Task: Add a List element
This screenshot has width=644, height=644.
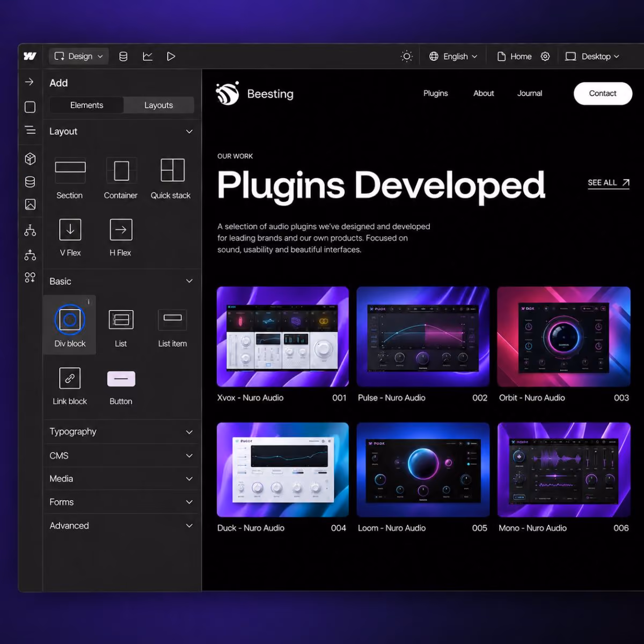Action: click(121, 328)
